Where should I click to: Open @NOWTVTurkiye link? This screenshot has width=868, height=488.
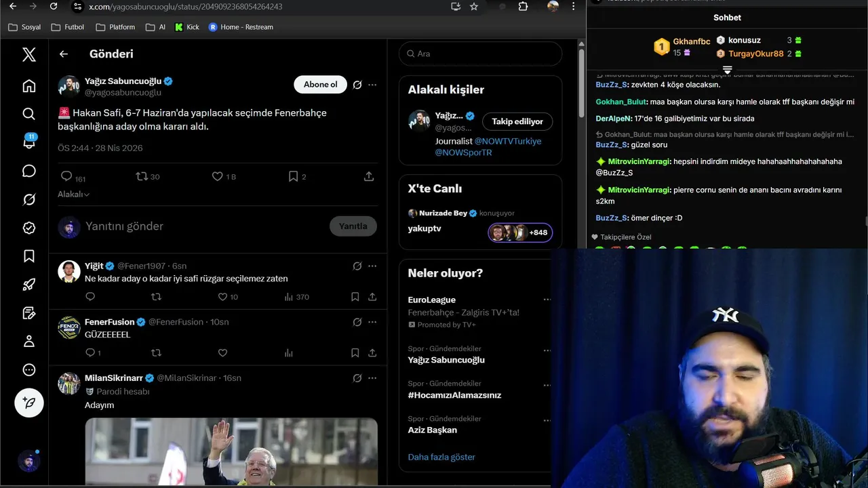click(508, 141)
